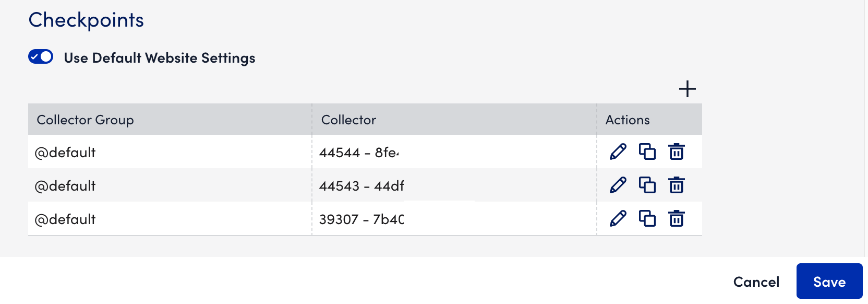Viewport: 868px width, 304px height.
Task: Toggle Use Default Website Settings switch
Action: point(41,56)
